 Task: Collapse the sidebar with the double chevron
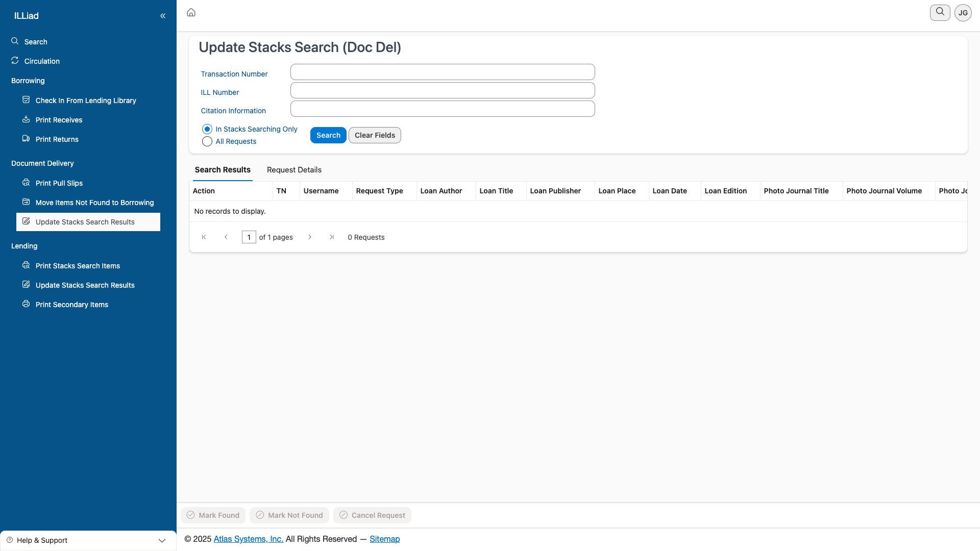tap(163, 15)
